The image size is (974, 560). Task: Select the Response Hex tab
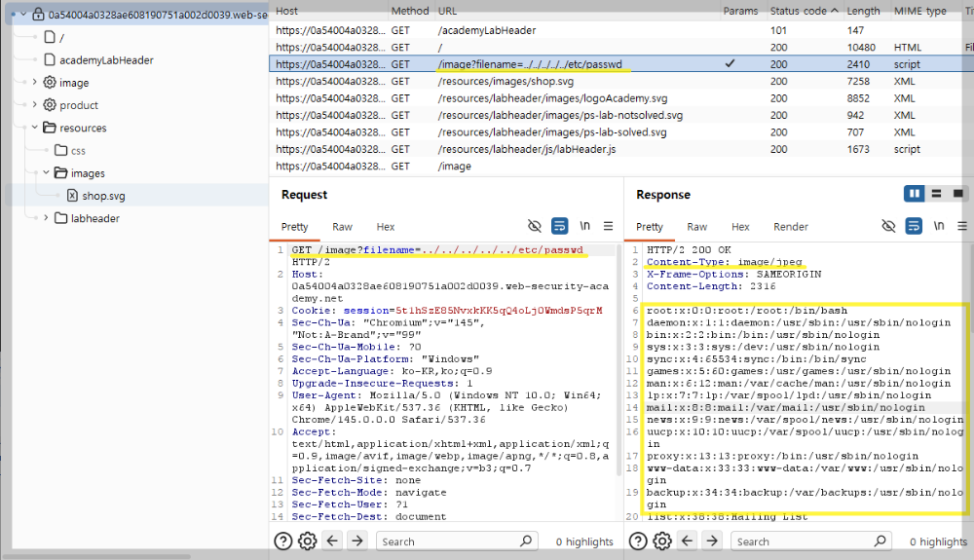(740, 227)
